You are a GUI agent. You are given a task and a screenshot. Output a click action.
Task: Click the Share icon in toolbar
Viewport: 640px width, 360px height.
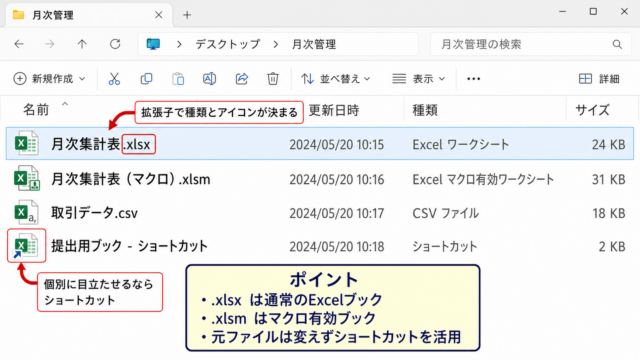click(242, 78)
